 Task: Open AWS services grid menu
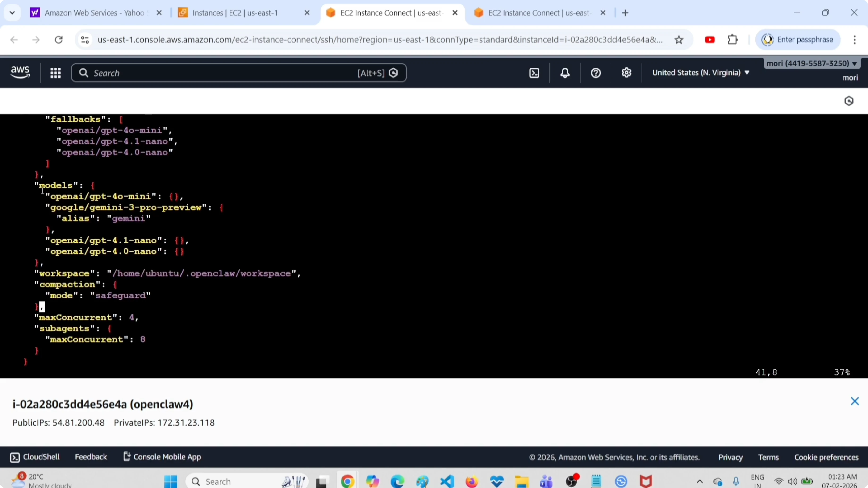click(x=56, y=73)
